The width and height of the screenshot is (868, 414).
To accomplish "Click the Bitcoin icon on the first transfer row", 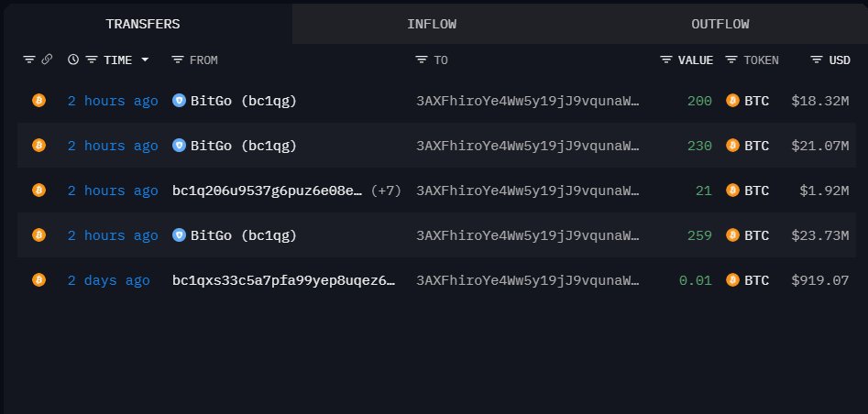I will [x=38, y=101].
